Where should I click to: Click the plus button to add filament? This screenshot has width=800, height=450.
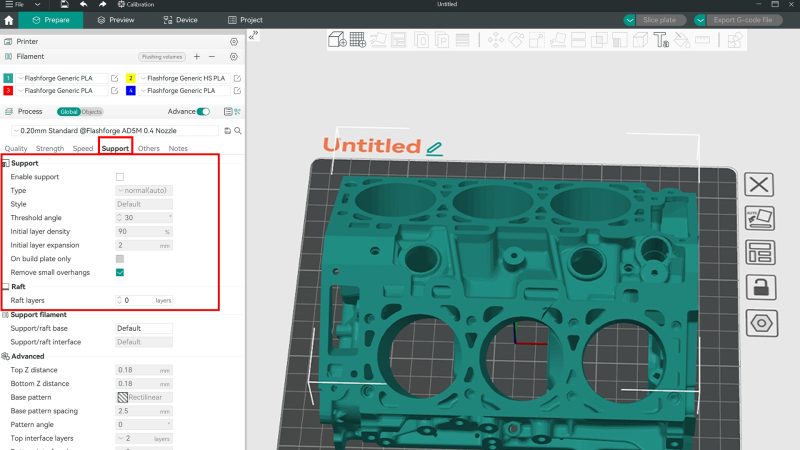pyautogui.click(x=197, y=57)
